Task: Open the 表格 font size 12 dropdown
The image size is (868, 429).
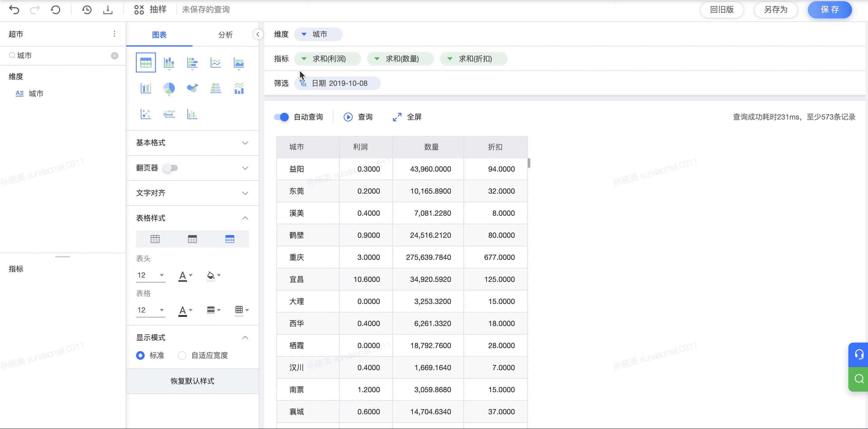Action: (x=150, y=310)
